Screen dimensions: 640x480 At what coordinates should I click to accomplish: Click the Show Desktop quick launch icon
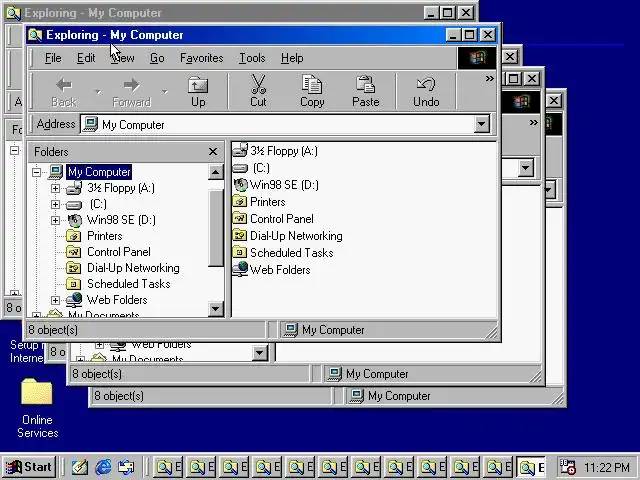[80, 467]
